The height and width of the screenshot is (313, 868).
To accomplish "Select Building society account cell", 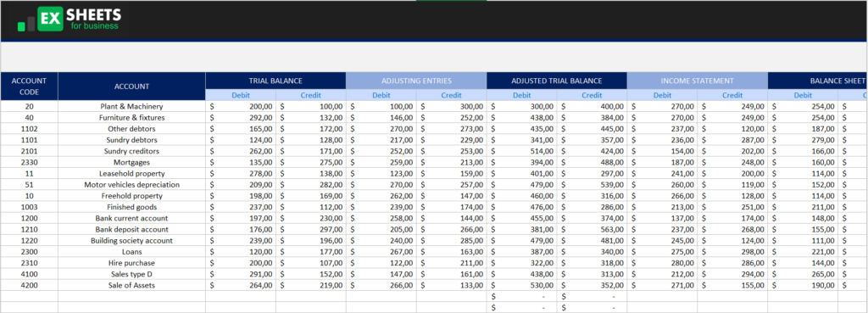I will 131,240.
